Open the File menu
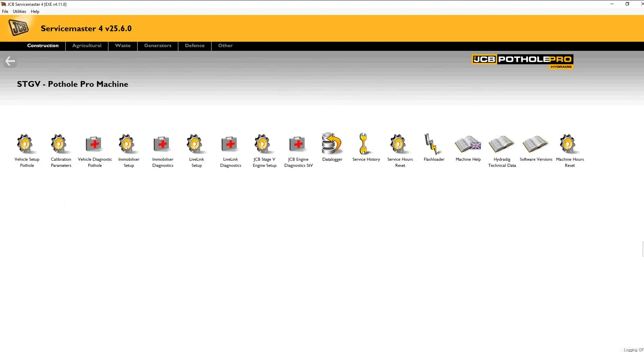This screenshot has height=352, width=644. [x=5, y=12]
